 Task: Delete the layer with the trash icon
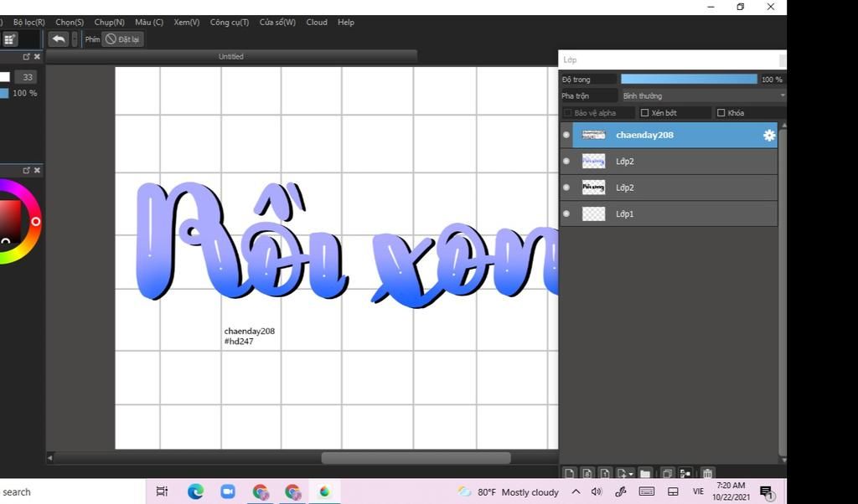pyautogui.click(x=707, y=473)
